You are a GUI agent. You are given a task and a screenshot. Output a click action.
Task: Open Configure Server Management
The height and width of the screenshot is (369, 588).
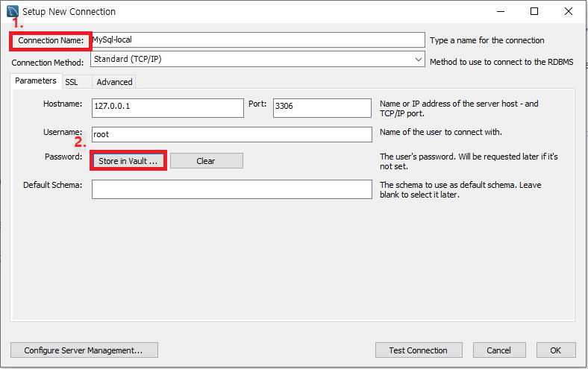(x=84, y=350)
